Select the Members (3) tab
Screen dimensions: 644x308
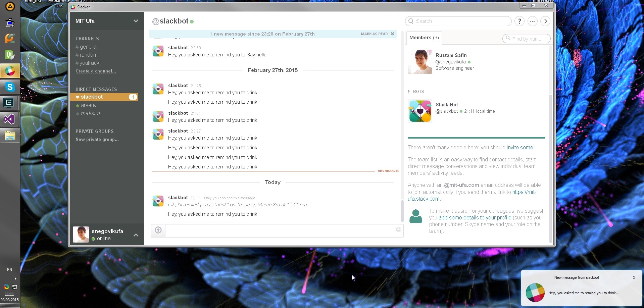[x=424, y=38]
